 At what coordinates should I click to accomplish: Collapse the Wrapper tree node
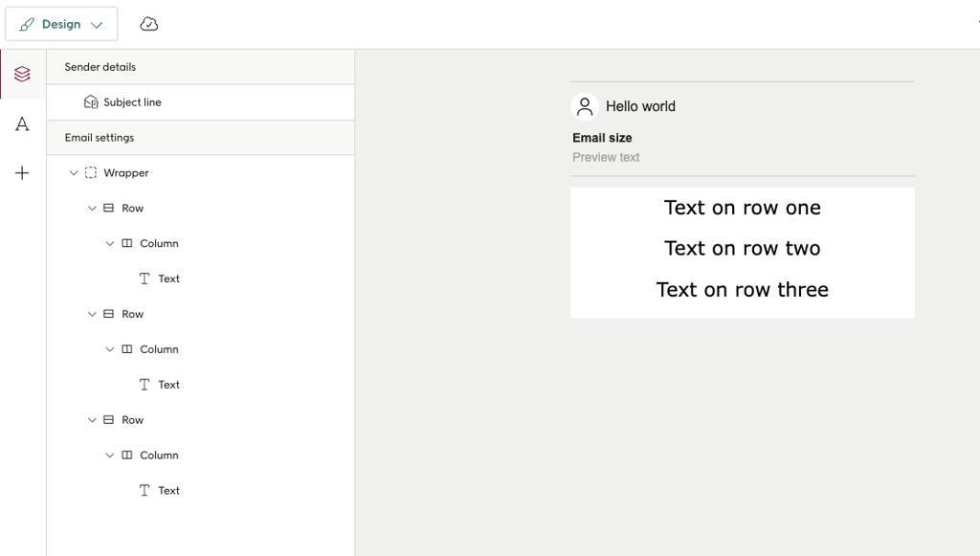[x=74, y=172]
